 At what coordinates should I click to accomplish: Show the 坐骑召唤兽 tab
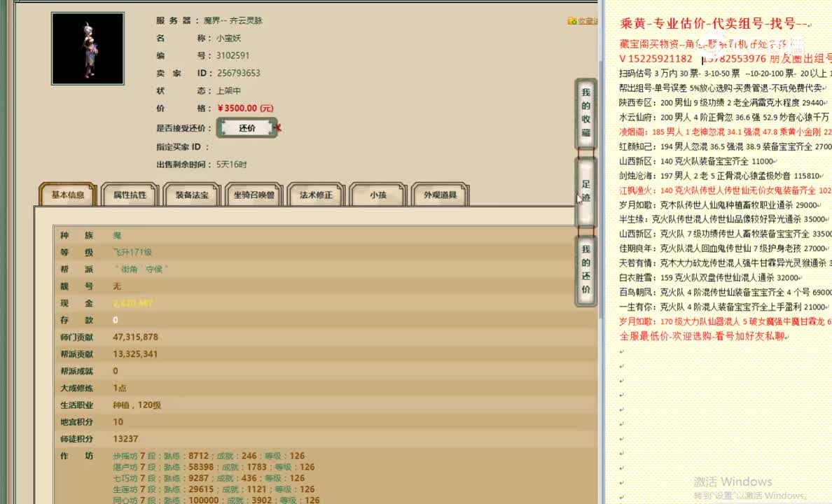(x=254, y=195)
